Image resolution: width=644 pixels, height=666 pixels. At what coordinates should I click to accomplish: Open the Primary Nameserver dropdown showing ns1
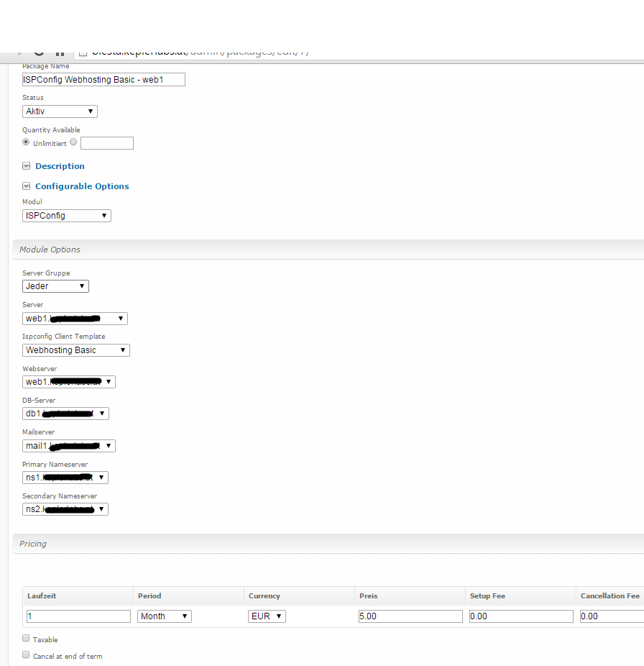(65, 478)
